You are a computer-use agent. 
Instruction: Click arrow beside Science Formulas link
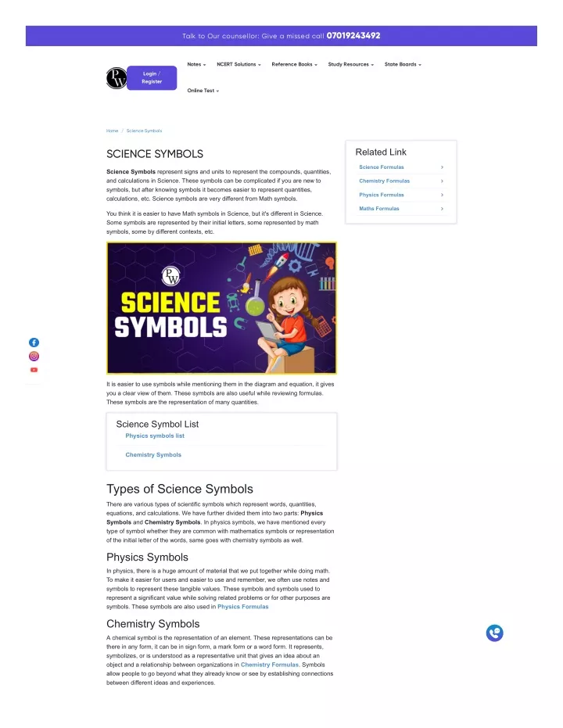click(442, 167)
